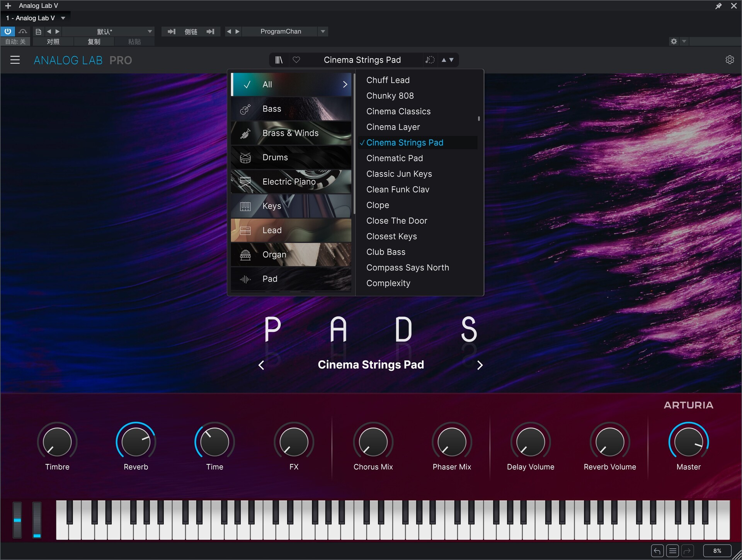Click the undo arrow icon
Viewport: 742px width, 560px height.
(x=657, y=551)
